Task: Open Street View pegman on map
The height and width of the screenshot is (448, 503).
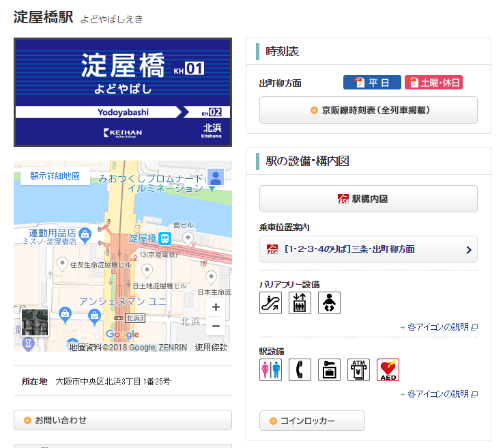Action: coord(216,177)
